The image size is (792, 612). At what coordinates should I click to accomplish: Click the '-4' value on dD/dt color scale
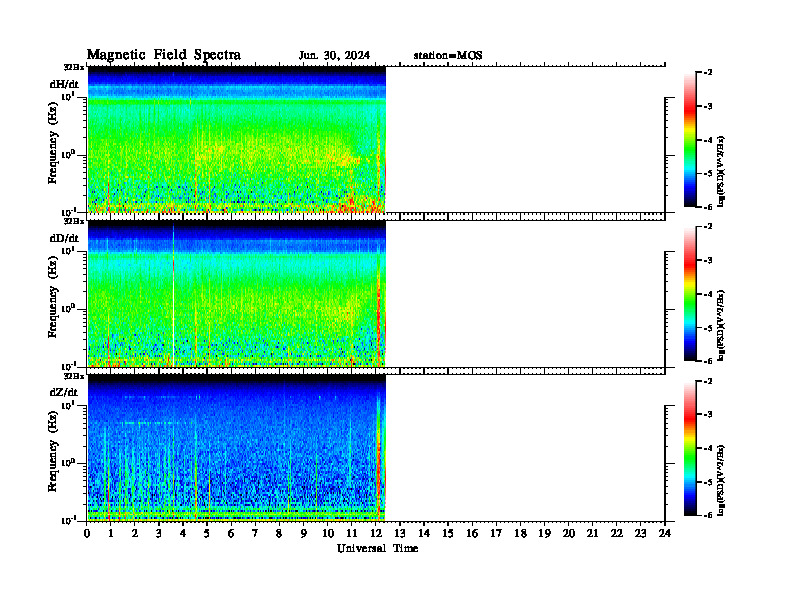pos(708,294)
